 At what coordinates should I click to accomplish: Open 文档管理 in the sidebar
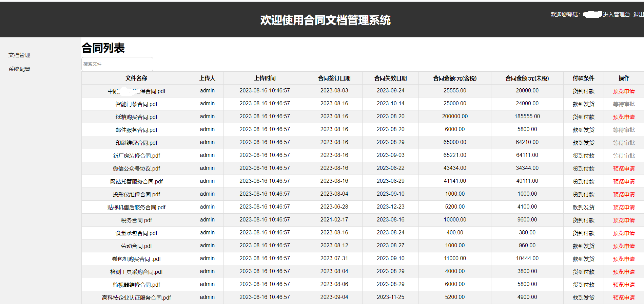coord(19,55)
